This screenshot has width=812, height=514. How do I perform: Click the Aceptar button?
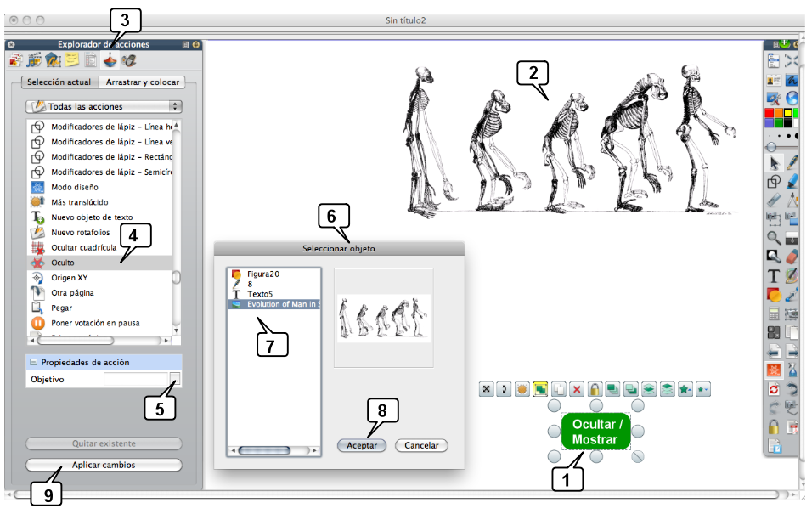[x=362, y=445]
